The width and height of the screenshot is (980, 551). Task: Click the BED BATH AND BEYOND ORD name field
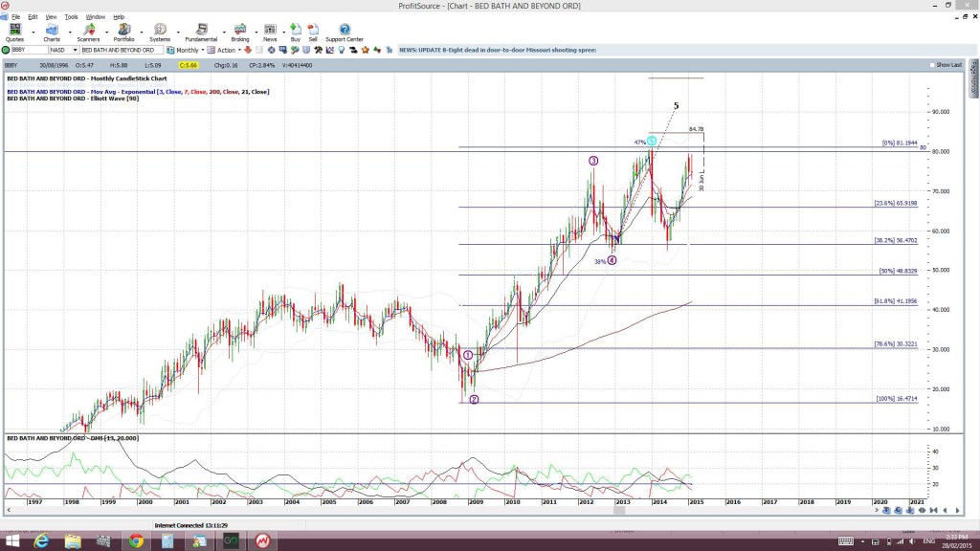122,50
